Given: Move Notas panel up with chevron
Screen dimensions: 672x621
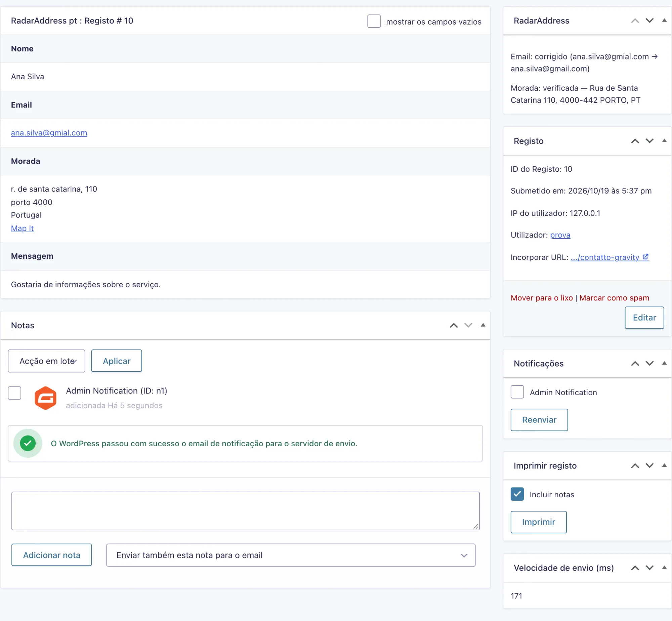Looking at the screenshot, I should tap(454, 325).
